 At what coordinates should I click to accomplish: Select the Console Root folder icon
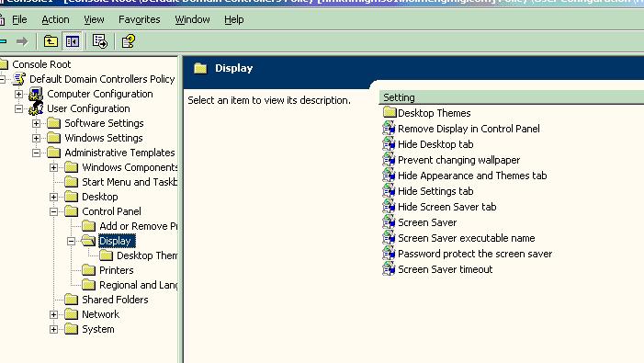pyautogui.click(x=4, y=64)
